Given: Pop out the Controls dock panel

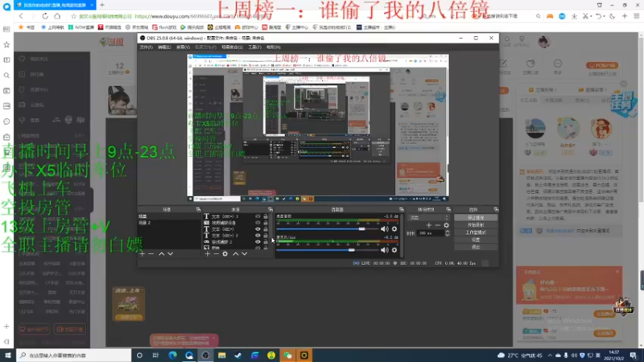Looking at the screenshot, I should click(496, 210).
